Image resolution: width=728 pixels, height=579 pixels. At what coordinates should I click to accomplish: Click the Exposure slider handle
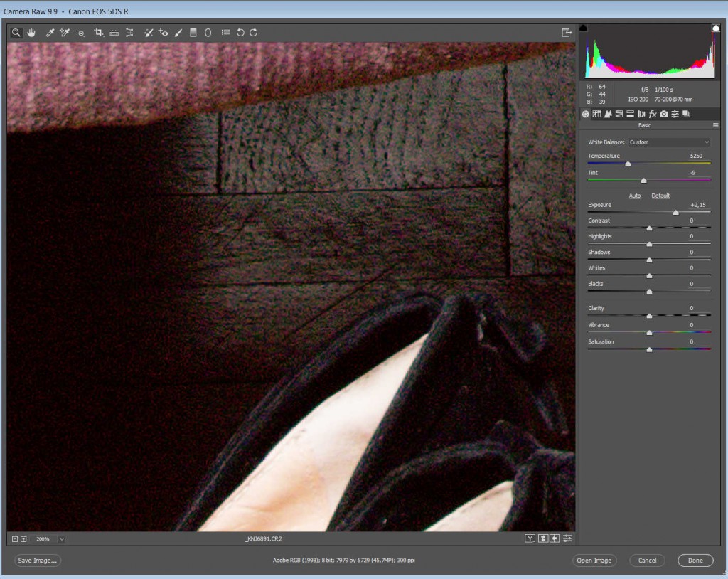click(x=675, y=213)
